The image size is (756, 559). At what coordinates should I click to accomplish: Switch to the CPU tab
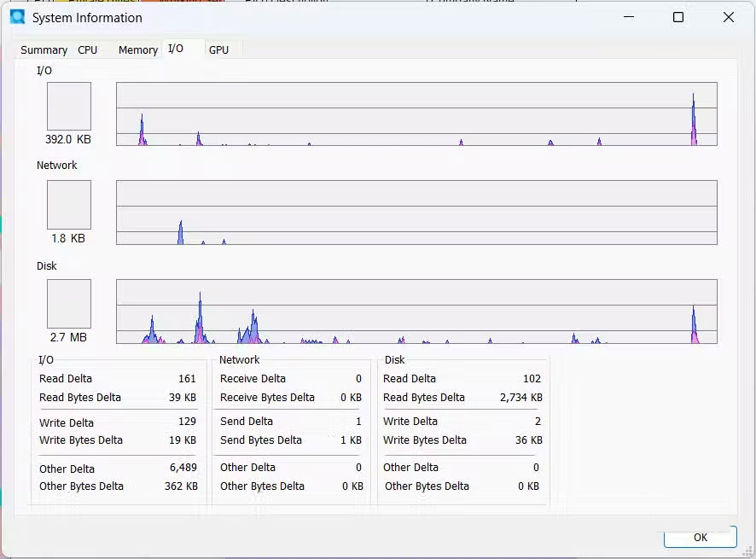(x=87, y=49)
